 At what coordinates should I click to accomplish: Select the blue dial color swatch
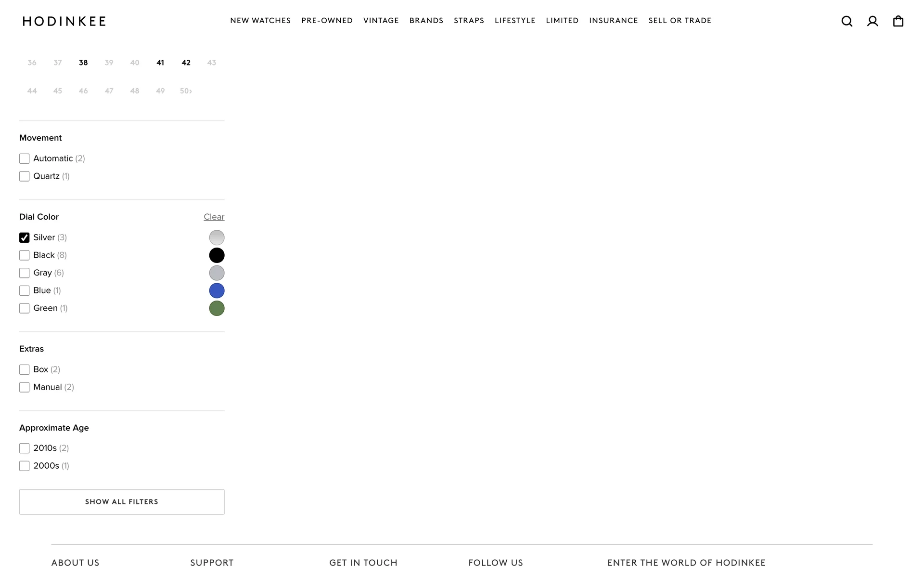coord(217,290)
